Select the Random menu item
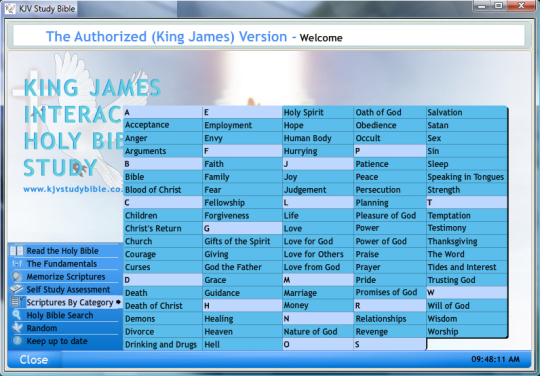 [64, 328]
